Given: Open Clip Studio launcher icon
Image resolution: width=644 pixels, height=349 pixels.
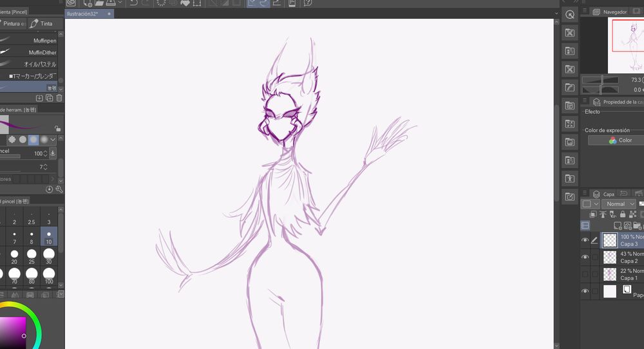Looking at the screenshot, I should tap(71, 3).
